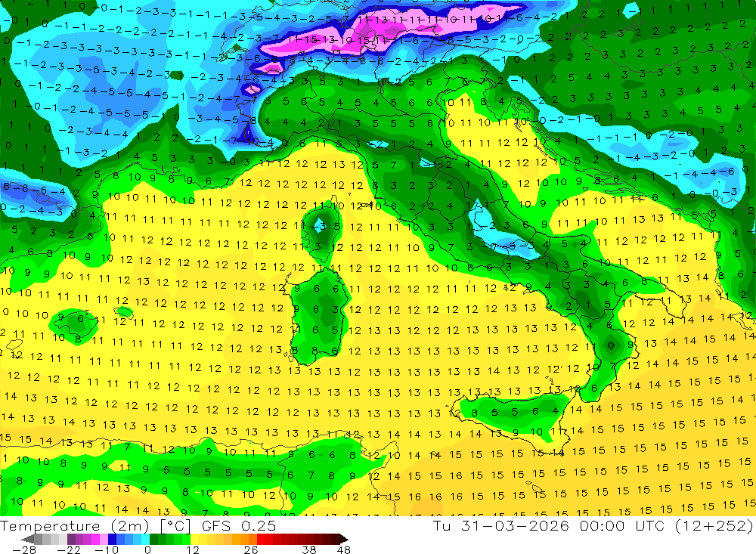756x554 pixels.
Task: Click the dark navy blue segment of the color scale
Action: pyautogui.click(x=112, y=539)
